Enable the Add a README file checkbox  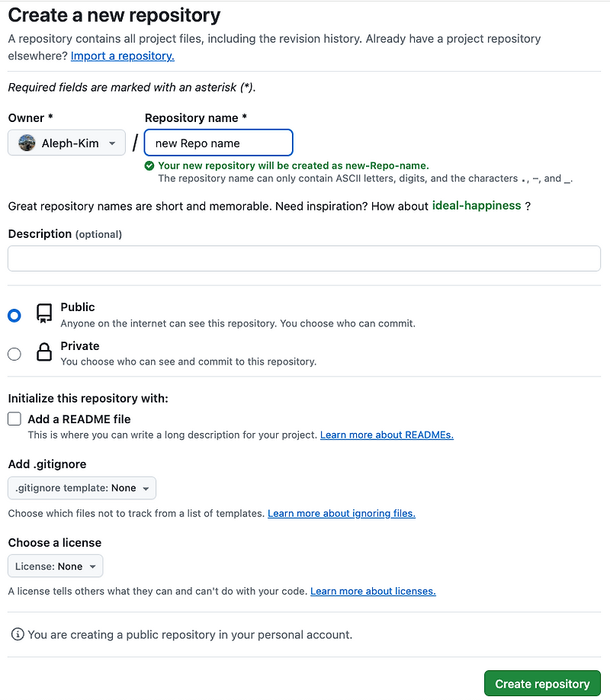coord(14,419)
